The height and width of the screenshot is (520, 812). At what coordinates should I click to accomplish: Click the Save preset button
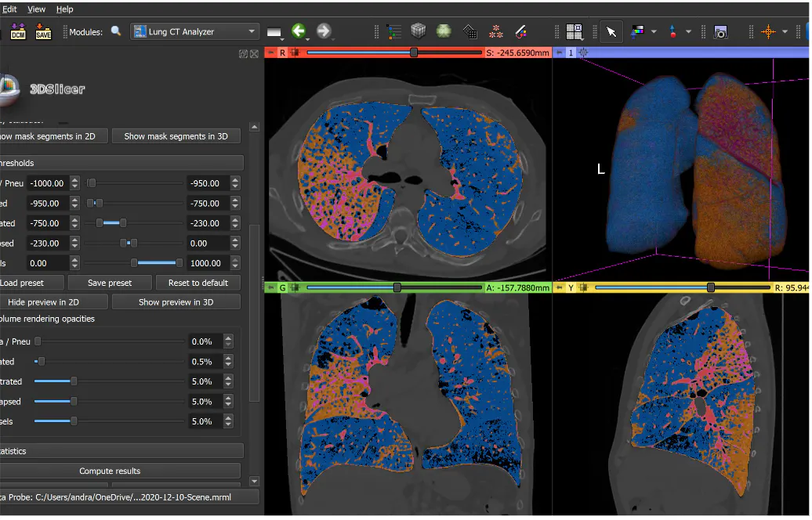pyautogui.click(x=110, y=283)
